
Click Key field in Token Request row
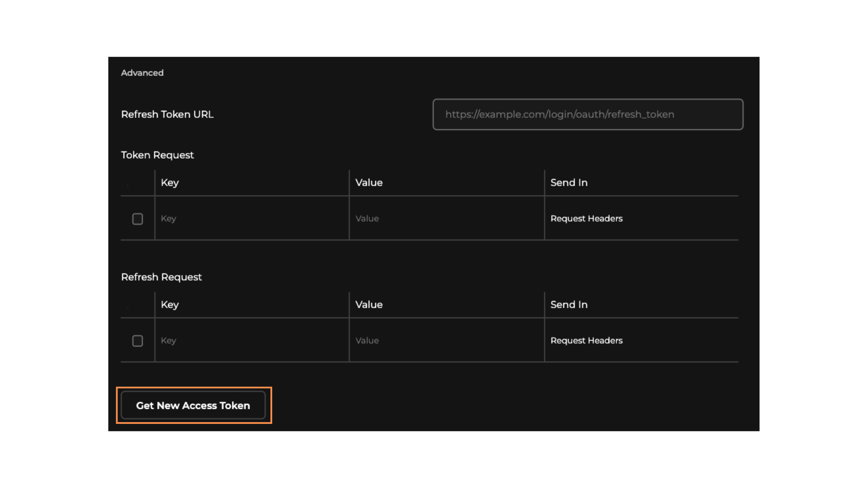pyautogui.click(x=251, y=219)
